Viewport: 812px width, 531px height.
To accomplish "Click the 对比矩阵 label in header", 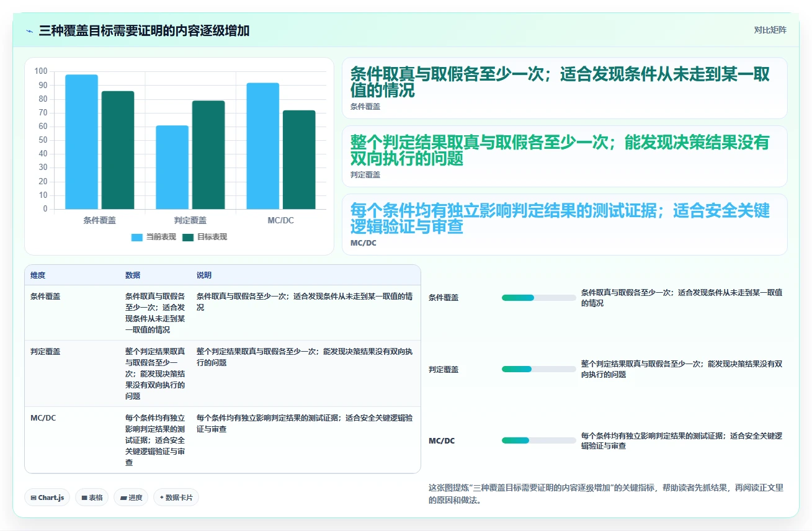I will (x=770, y=30).
